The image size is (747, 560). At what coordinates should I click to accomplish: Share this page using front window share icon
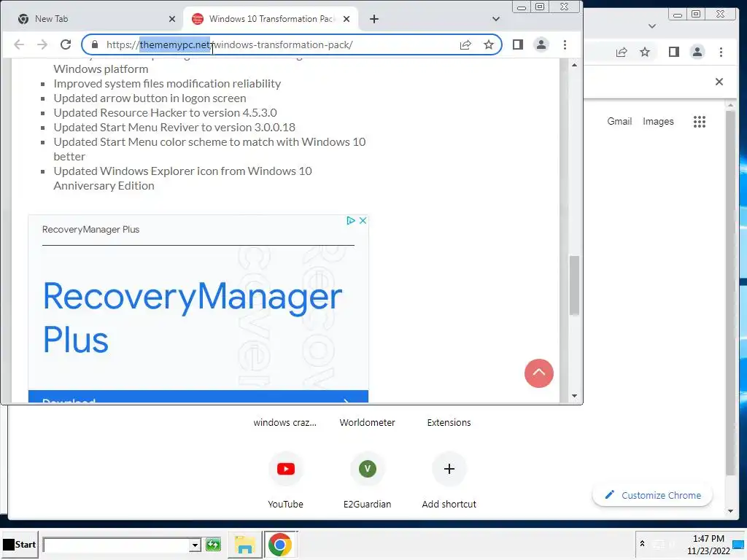pos(465,44)
